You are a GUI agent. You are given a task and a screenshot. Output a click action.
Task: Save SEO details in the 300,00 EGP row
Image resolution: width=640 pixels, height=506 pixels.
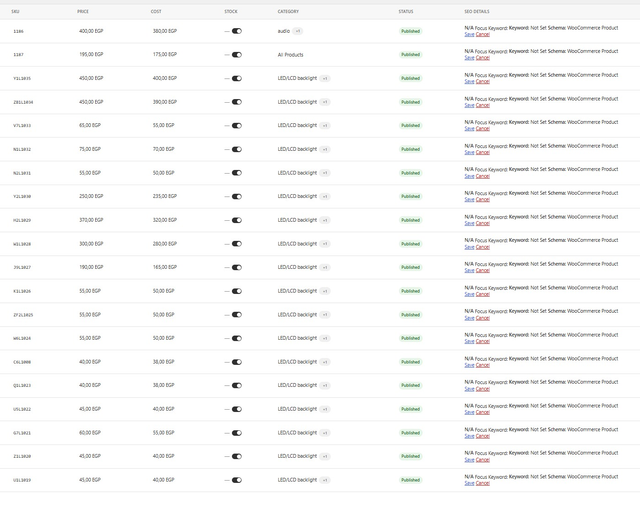point(469,247)
